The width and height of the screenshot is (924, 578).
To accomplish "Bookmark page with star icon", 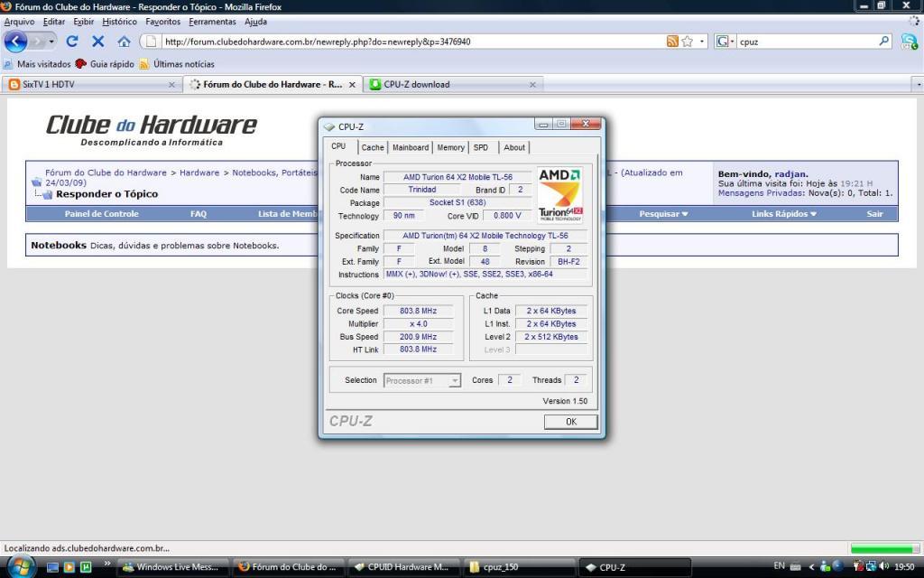I will click(687, 42).
